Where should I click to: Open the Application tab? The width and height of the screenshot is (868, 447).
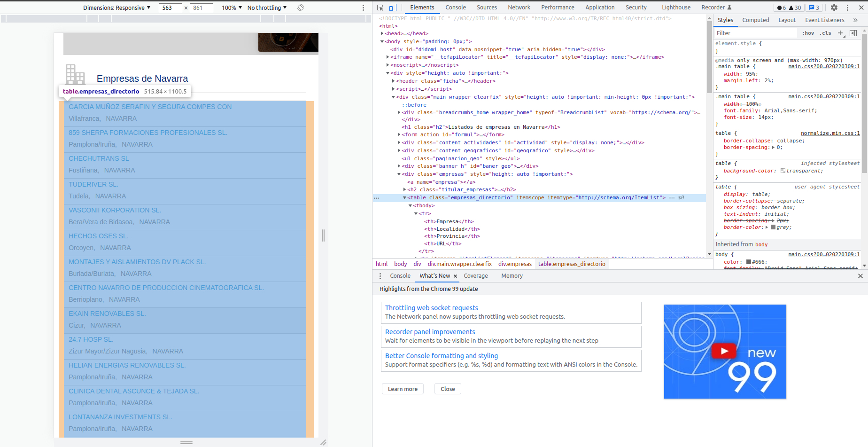pyautogui.click(x=600, y=8)
